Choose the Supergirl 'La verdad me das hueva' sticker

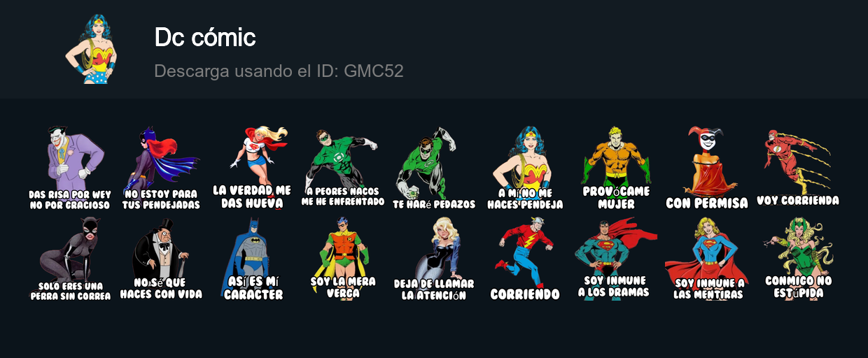pos(252,169)
